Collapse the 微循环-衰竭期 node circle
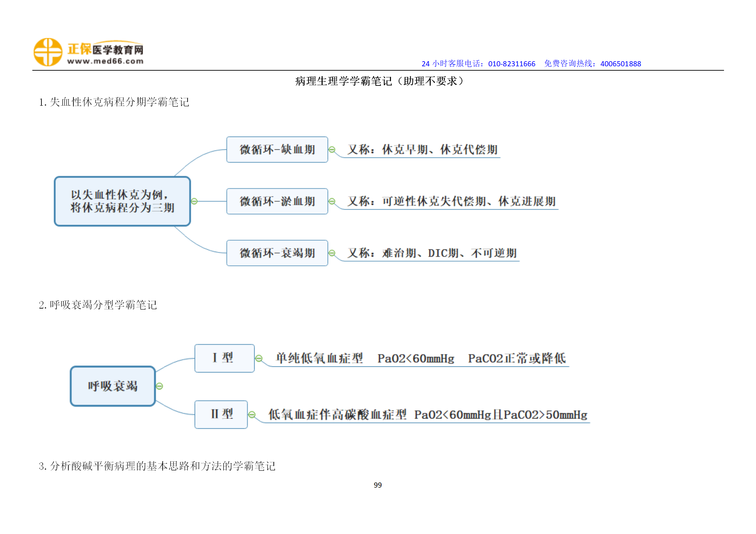The height and width of the screenshot is (534, 756). pos(332,253)
